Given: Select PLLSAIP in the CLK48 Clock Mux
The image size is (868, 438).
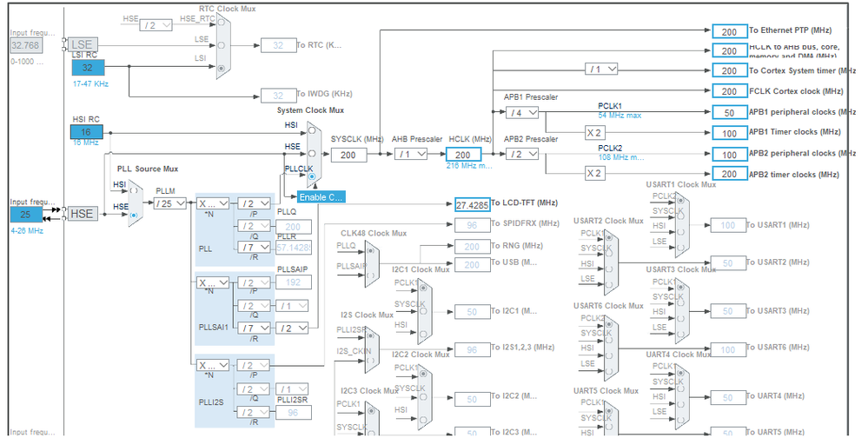Looking at the screenshot, I should coord(370,275).
